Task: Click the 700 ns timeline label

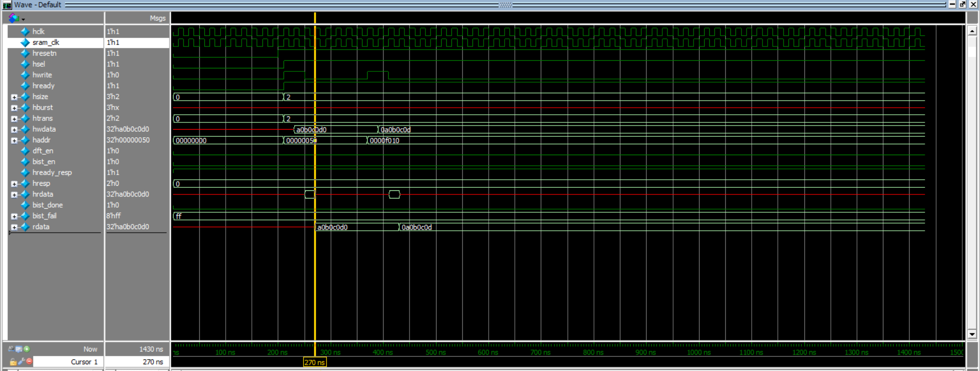Action: 540,353
